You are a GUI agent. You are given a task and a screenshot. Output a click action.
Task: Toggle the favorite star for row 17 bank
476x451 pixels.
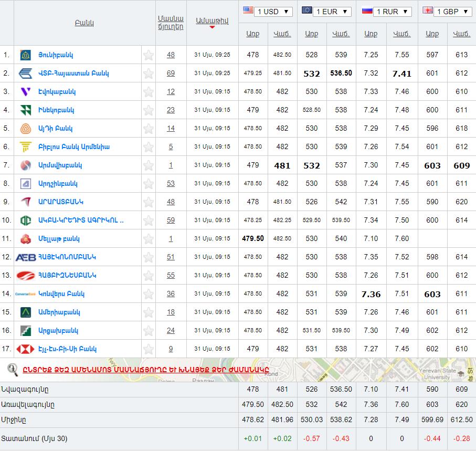149,349
